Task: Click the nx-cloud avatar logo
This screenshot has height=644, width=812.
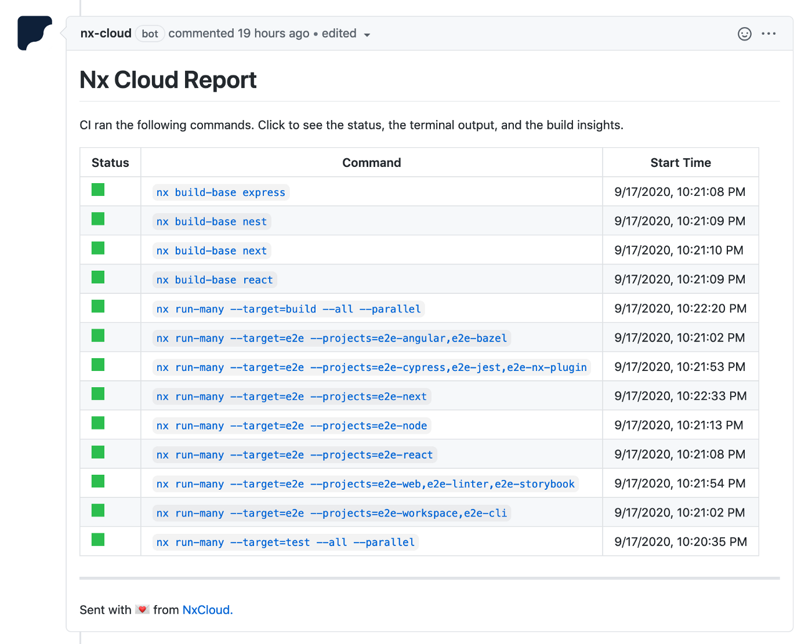Action: click(x=34, y=33)
